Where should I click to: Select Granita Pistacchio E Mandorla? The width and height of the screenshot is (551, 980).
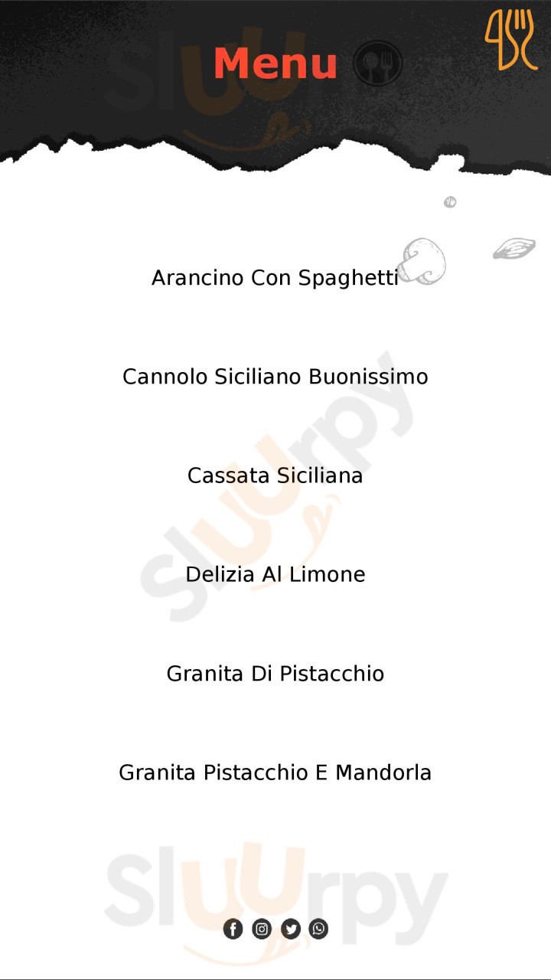275,773
